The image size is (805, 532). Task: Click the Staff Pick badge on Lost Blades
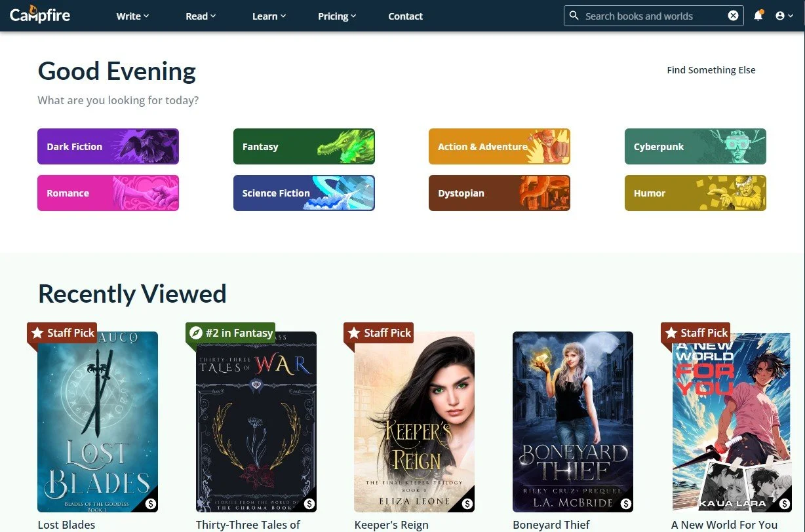62,333
